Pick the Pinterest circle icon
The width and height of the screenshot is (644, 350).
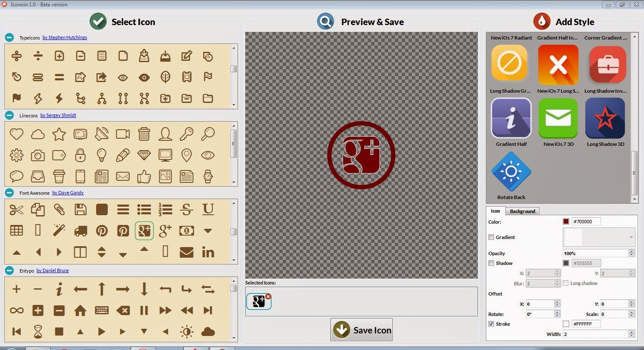point(102,230)
